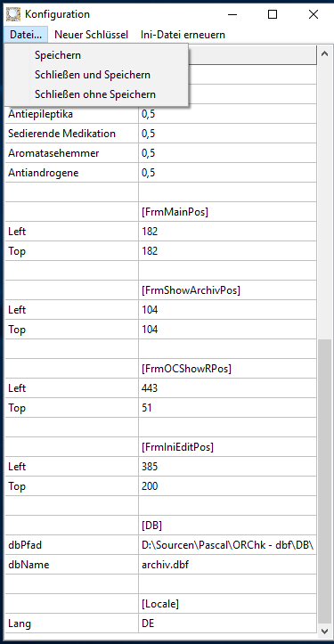The width and height of the screenshot is (334, 644).
Task: Click the vertical scrollbar thumb
Action: [323, 481]
